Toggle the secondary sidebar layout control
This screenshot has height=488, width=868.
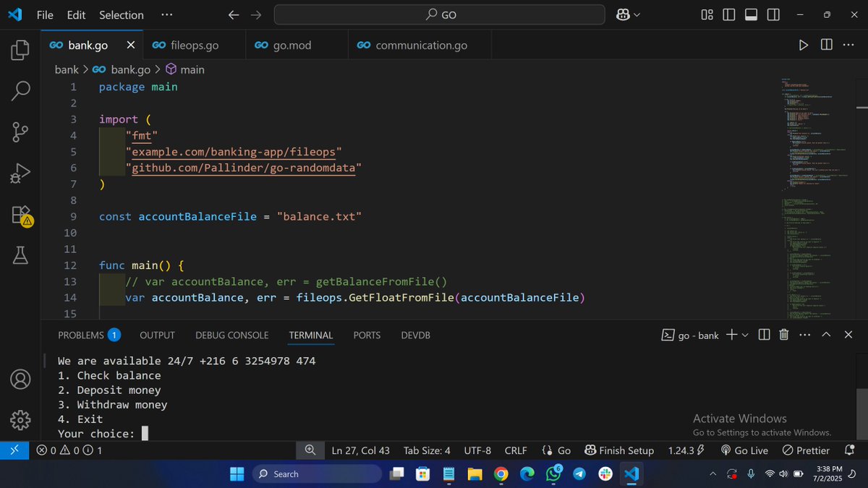coord(773,14)
